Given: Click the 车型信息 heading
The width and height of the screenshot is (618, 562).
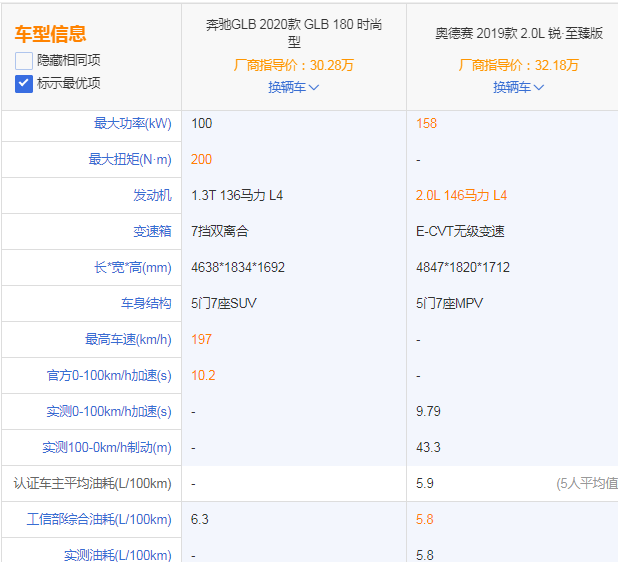Looking at the screenshot, I should coord(50,35).
